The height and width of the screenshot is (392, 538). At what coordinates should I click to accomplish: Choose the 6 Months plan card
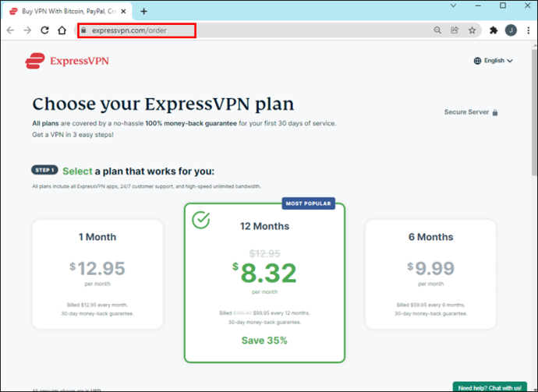tap(430, 274)
